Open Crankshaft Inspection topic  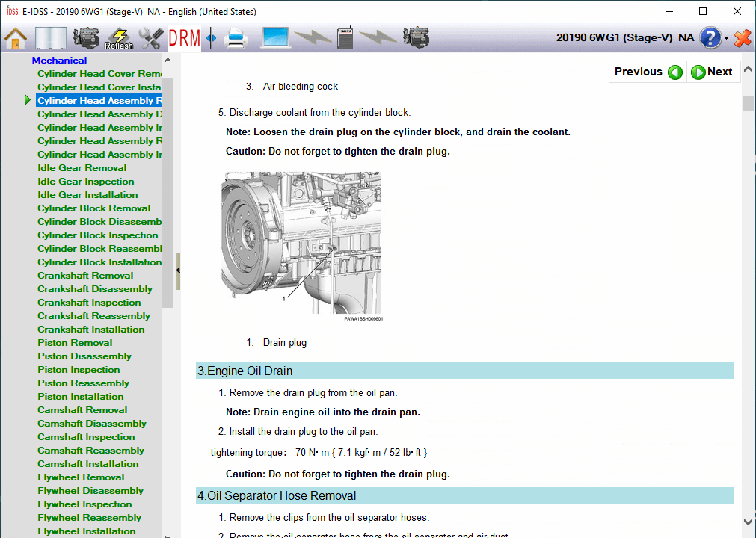click(x=89, y=303)
